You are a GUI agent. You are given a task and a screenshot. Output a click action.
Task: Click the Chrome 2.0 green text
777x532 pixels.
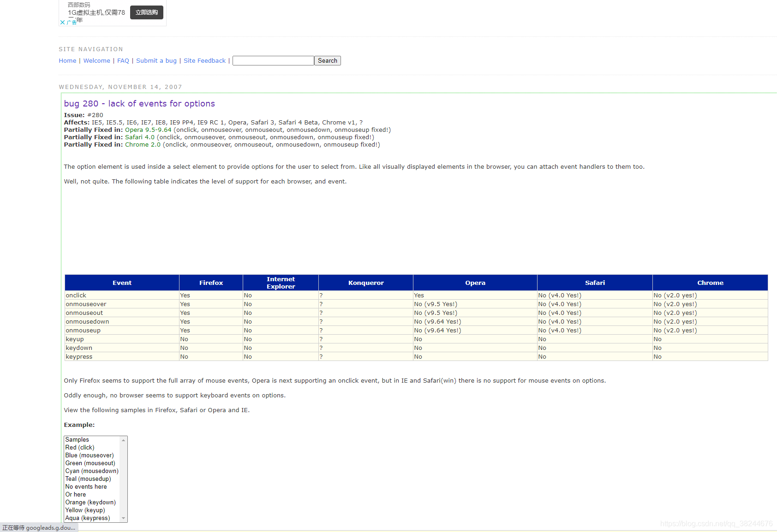coord(143,145)
